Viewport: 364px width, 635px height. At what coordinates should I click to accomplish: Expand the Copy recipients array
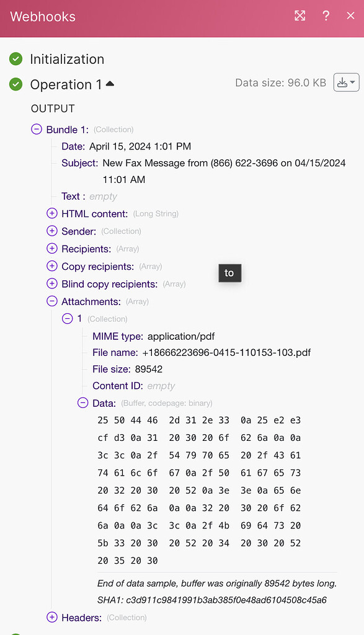point(51,266)
